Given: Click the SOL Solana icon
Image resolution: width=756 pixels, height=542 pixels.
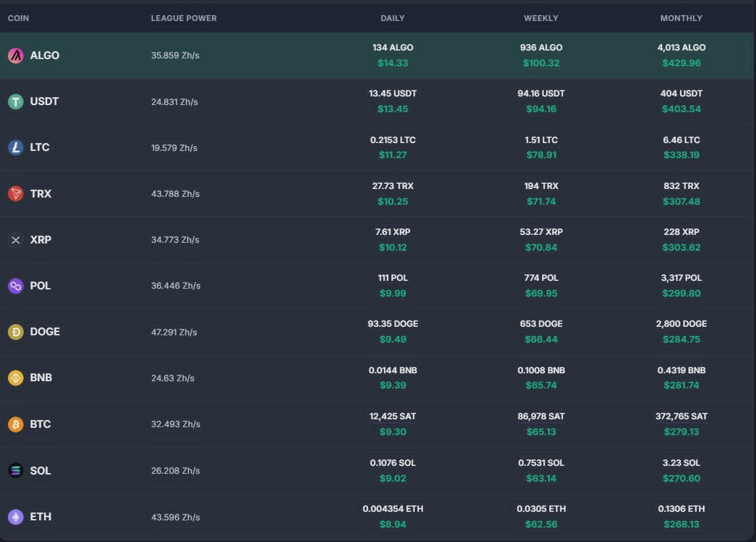Looking at the screenshot, I should point(16,470).
